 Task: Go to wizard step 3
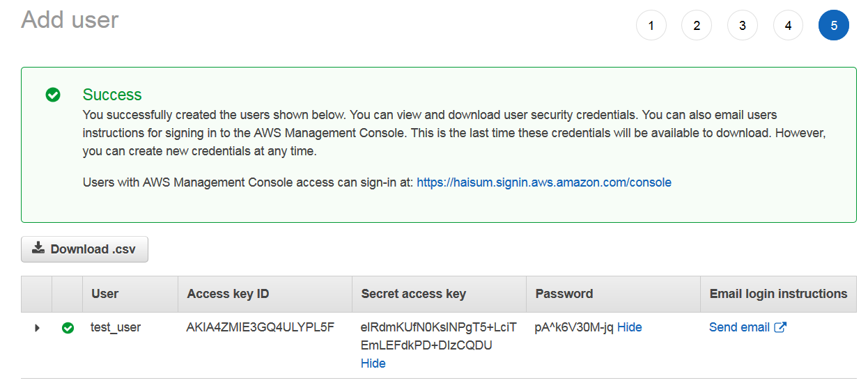[x=743, y=26]
